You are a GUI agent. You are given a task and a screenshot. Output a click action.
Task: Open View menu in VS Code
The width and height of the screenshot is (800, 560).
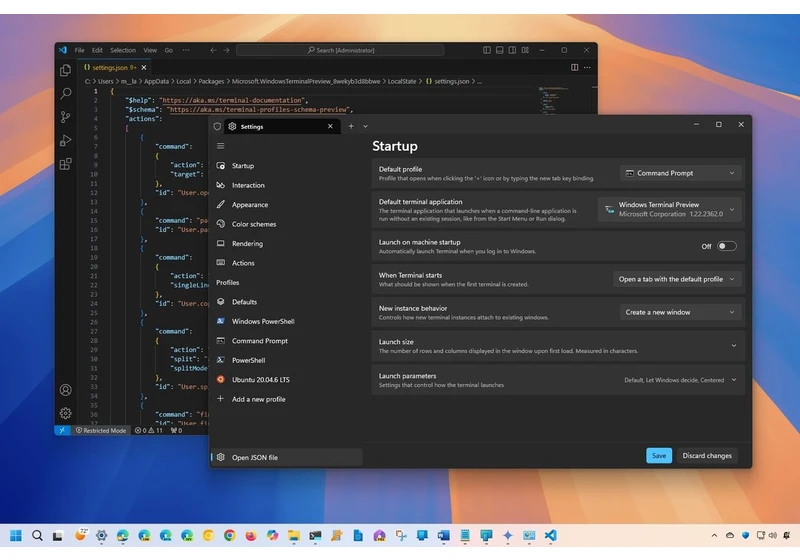point(150,50)
